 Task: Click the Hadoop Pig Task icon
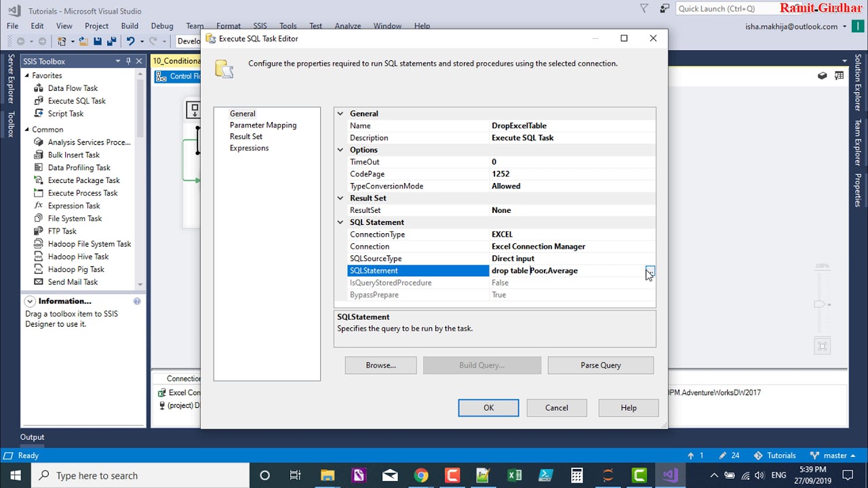[38, 270]
